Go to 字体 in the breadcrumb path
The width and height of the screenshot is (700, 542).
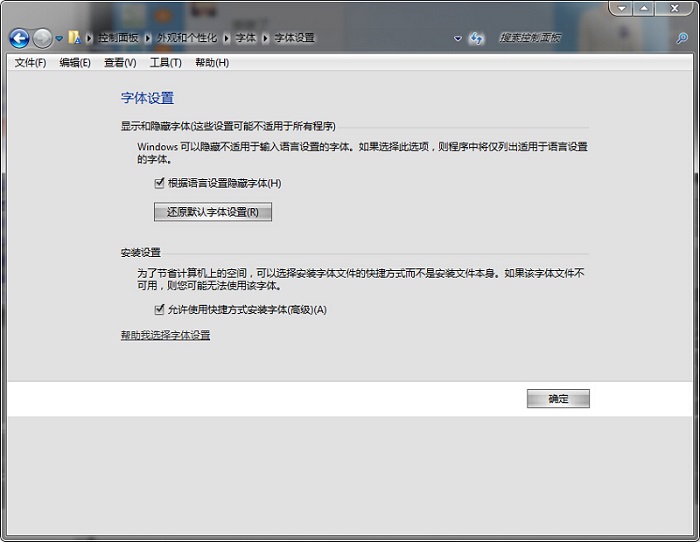point(245,38)
